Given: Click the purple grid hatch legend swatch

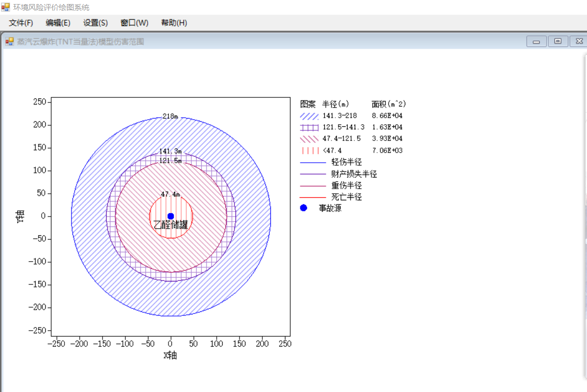Looking at the screenshot, I should pos(309,128).
